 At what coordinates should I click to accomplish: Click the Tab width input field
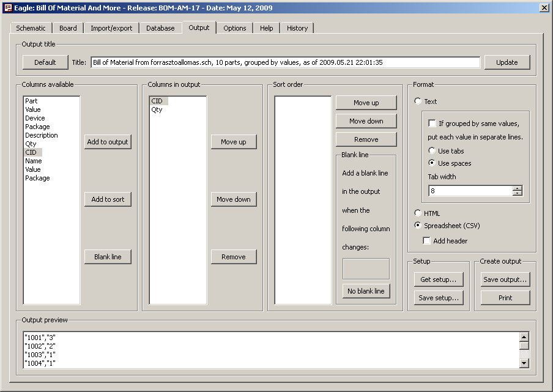pyautogui.click(x=470, y=191)
